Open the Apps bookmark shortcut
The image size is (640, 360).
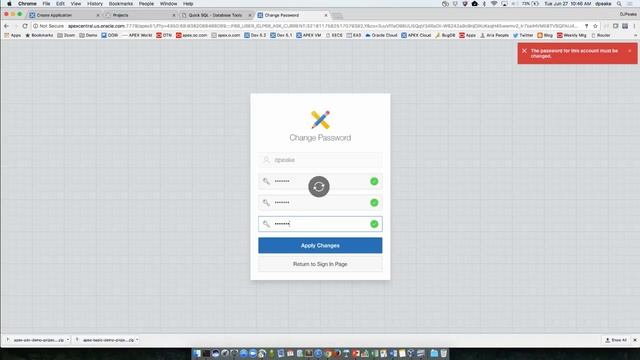[x=12, y=35]
